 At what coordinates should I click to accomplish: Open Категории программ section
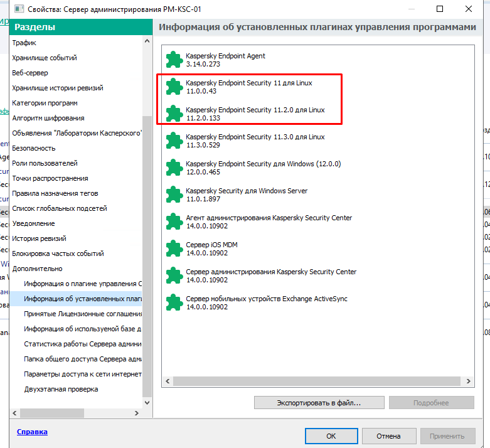(x=45, y=103)
